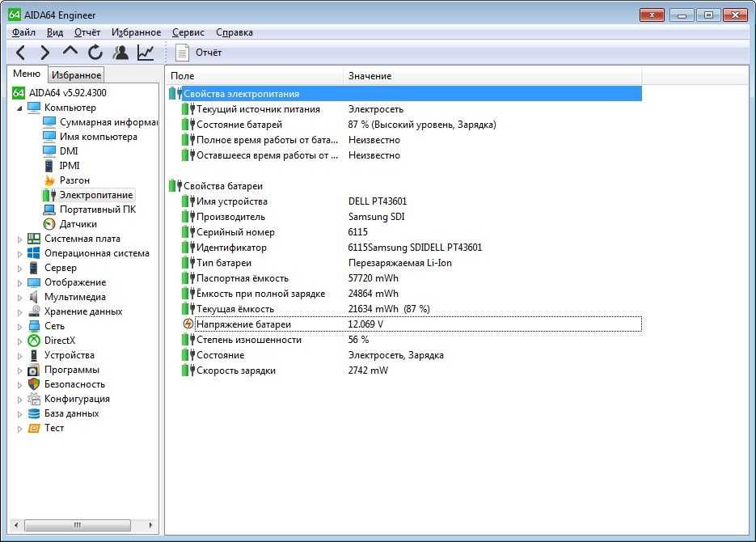Click the Системная плата motherboard icon
756x542 pixels.
(34, 239)
